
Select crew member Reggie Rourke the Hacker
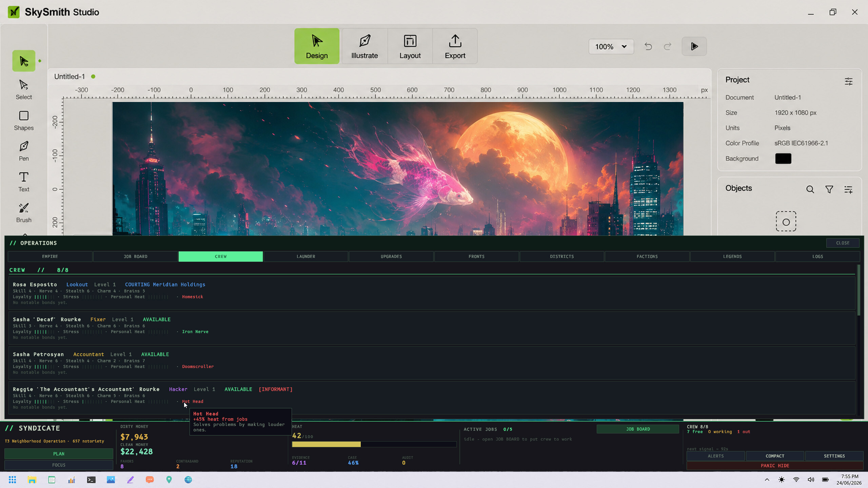pos(432,398)
